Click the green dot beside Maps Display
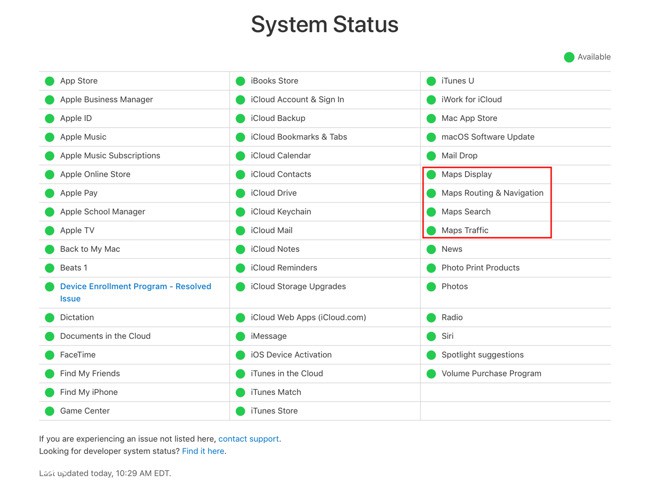The width and height of the screenshot is (660, 486). point(431,175)
